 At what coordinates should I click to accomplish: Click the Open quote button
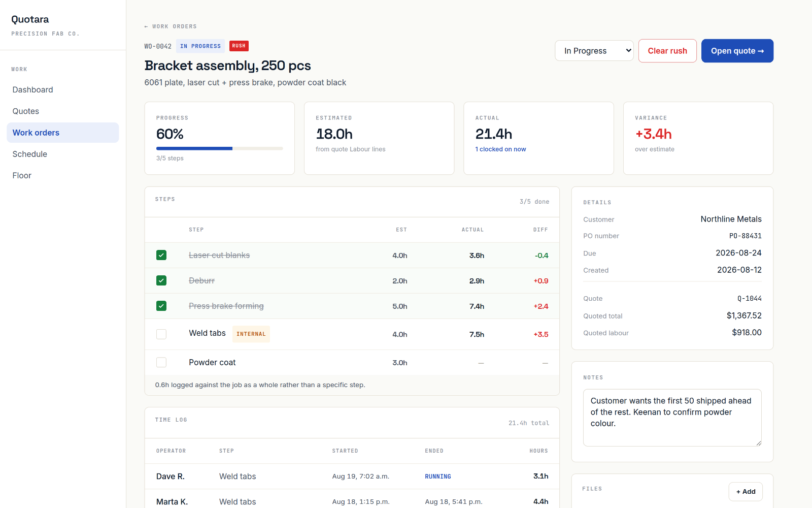coord(737,51)
